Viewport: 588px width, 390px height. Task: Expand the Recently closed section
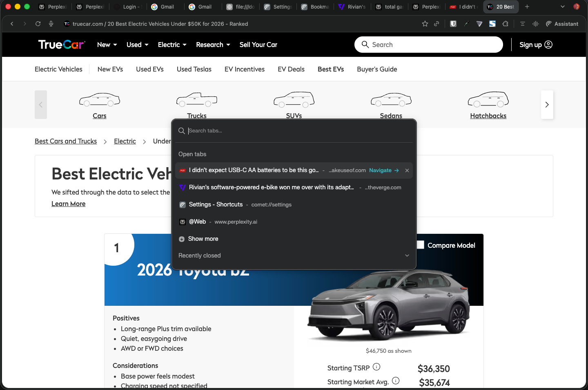[407, 256]
